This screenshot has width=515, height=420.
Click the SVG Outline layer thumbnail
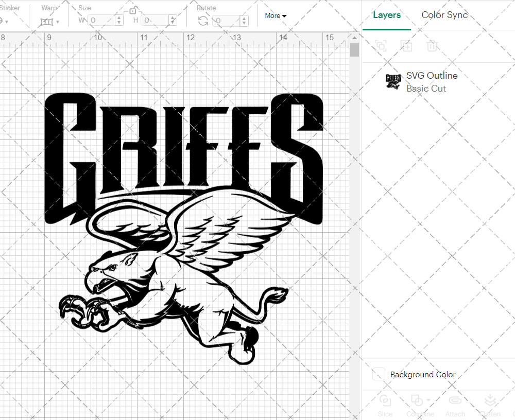(x=393, y=81)
